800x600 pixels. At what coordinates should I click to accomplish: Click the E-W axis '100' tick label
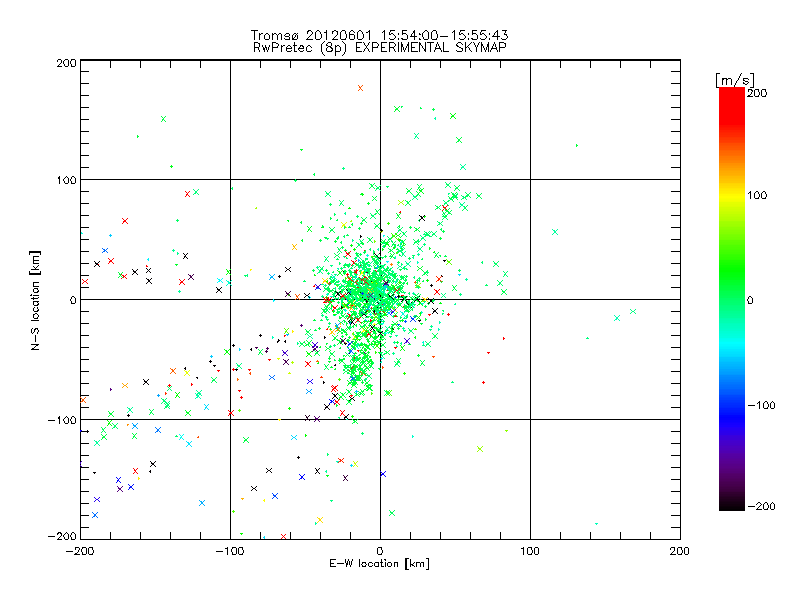(530, 551)
